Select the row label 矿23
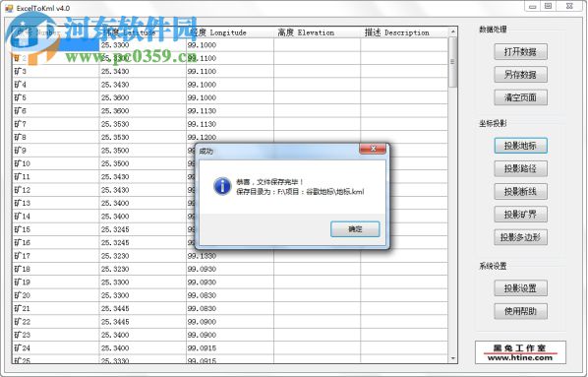This screenshot has height=377, width=588. pyautogui.click(x=23, y=335)
